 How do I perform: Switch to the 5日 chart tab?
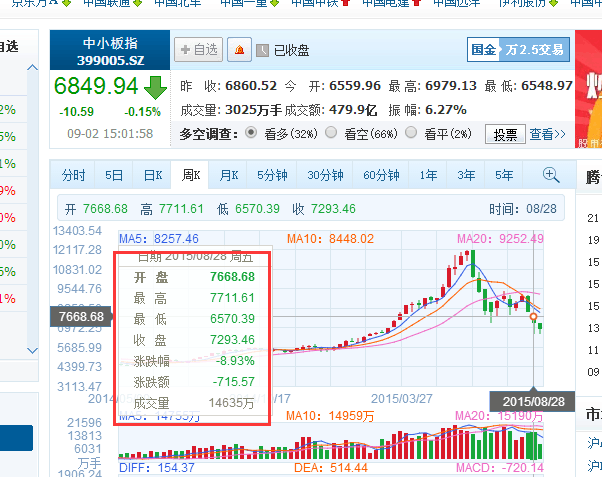coord(114,175)
